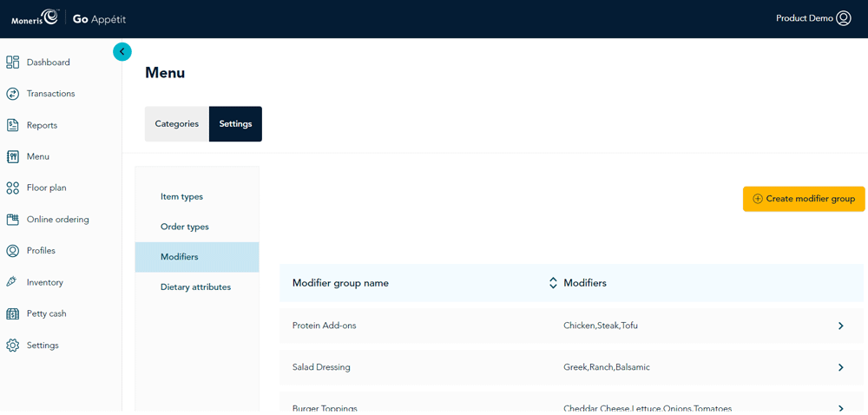This screenshot has width=868, height=415.
Task: Click the Create modifier group button
Action: [804, 199]
